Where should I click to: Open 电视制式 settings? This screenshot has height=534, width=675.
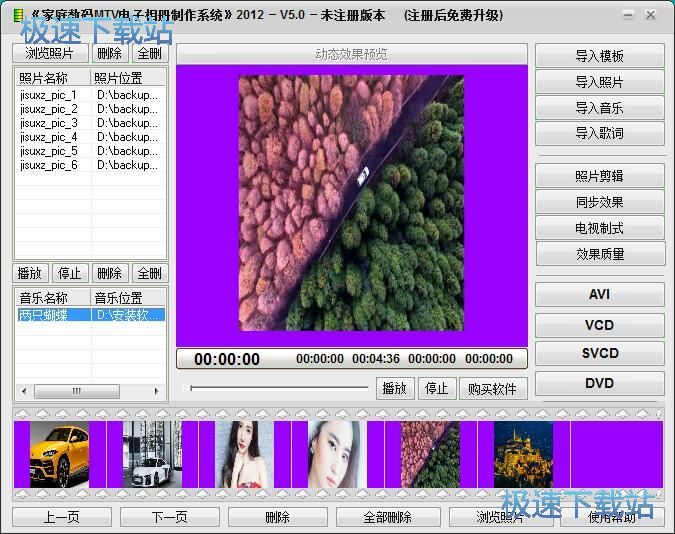pos(600,228)
